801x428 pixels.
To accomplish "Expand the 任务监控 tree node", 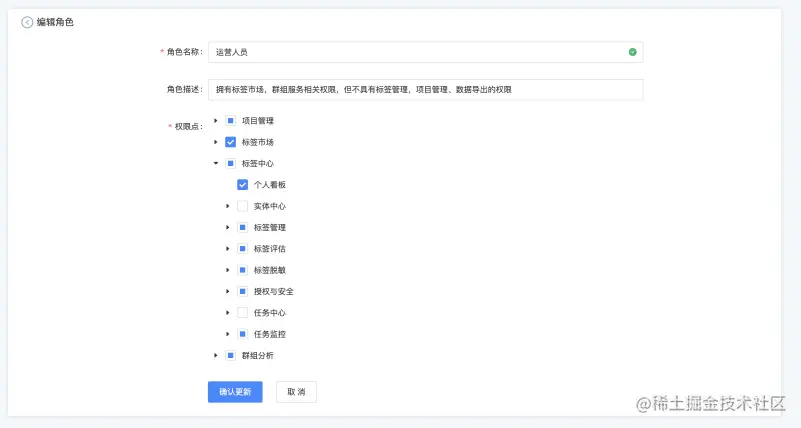I will coord(228,334).
